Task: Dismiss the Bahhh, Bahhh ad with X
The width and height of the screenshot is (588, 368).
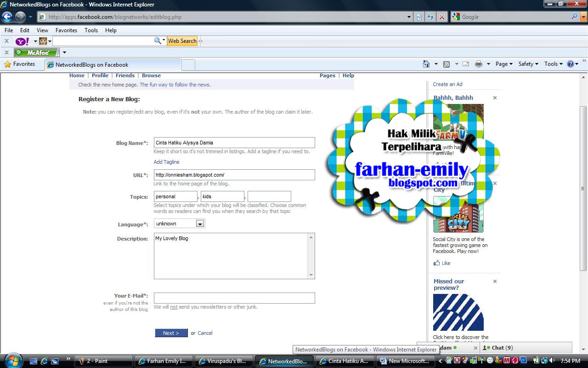Action: tap(495, 98)
